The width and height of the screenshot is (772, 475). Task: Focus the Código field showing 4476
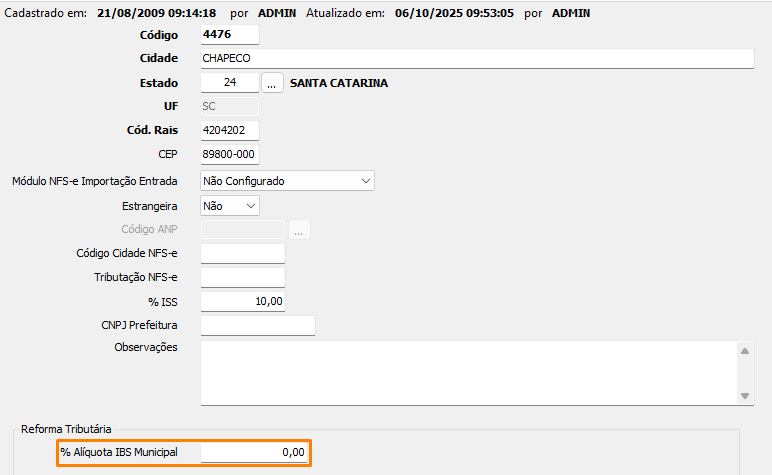229,35
